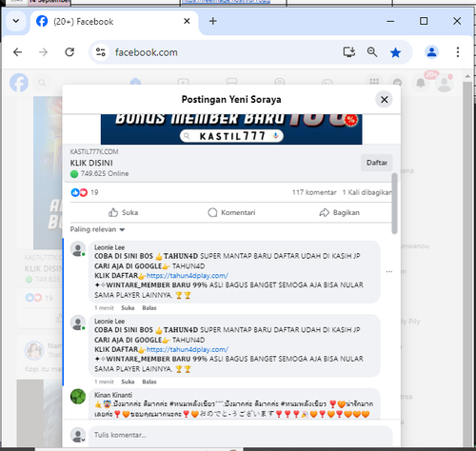Reply to first Leonie Lee comment
This screenshot has width=476, height=451.
(x=149, y=308)
